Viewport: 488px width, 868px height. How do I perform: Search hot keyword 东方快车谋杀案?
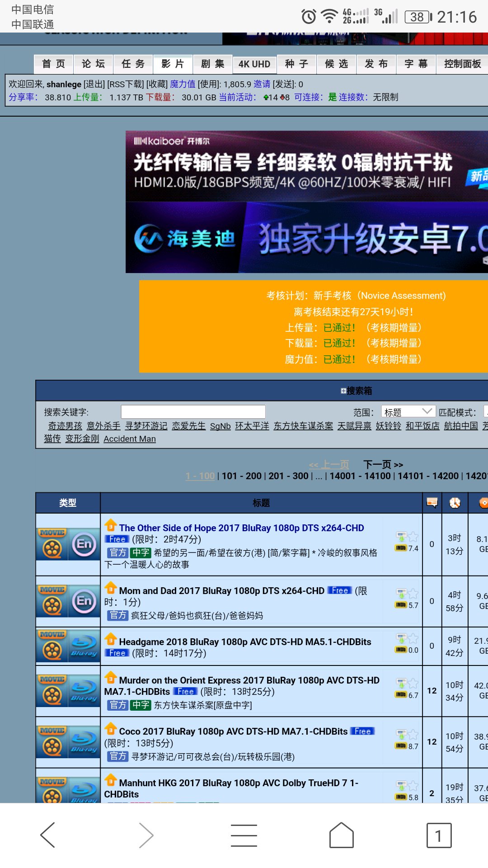[x=303, y=426]
